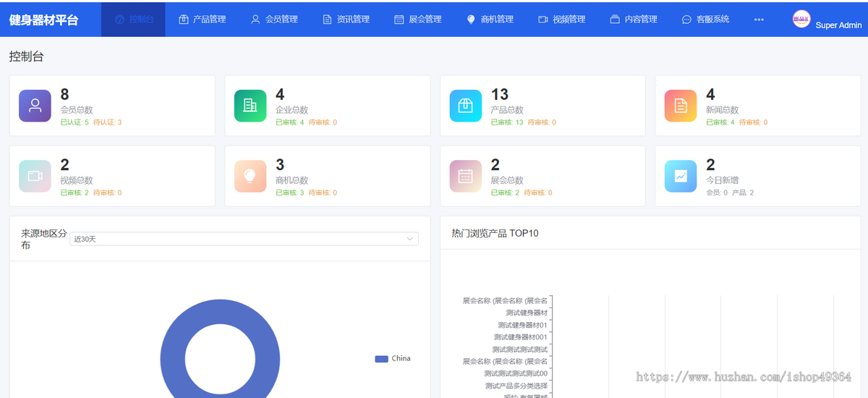This screenshot has width=868, height=398.
Task: Click the 新闻总数 document icon
Action: [x=681, y=106]
